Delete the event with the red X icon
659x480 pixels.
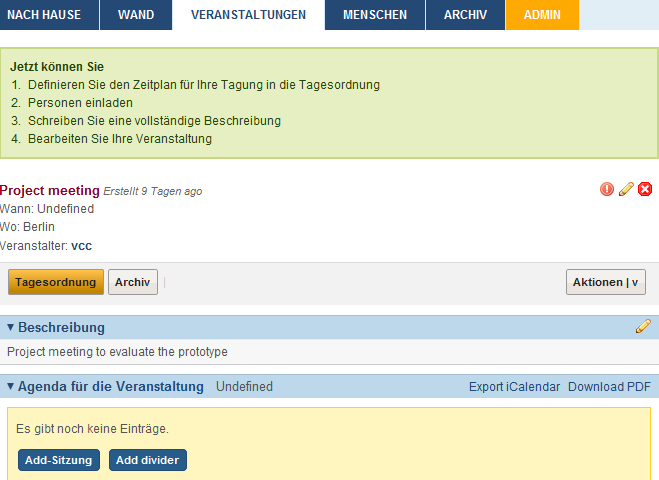coord(645,189)
